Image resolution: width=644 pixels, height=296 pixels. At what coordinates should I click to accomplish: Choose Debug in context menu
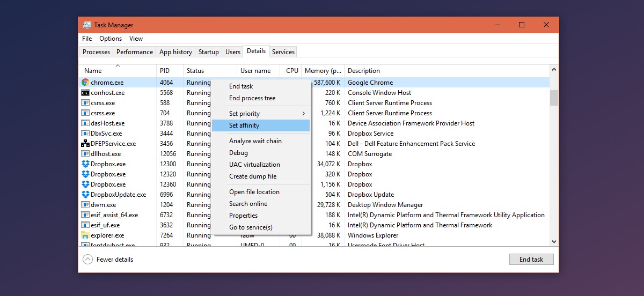tap(261, 153)
